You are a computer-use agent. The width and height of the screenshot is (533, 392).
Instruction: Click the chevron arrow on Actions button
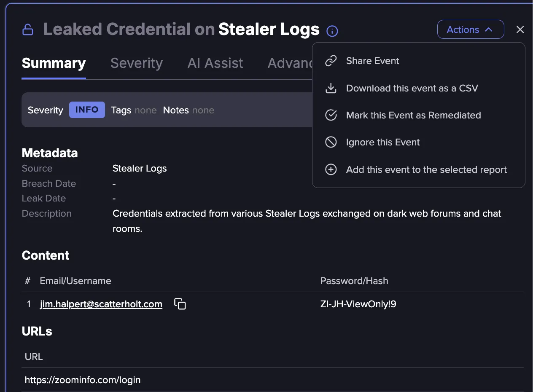[x=489, y=30]
